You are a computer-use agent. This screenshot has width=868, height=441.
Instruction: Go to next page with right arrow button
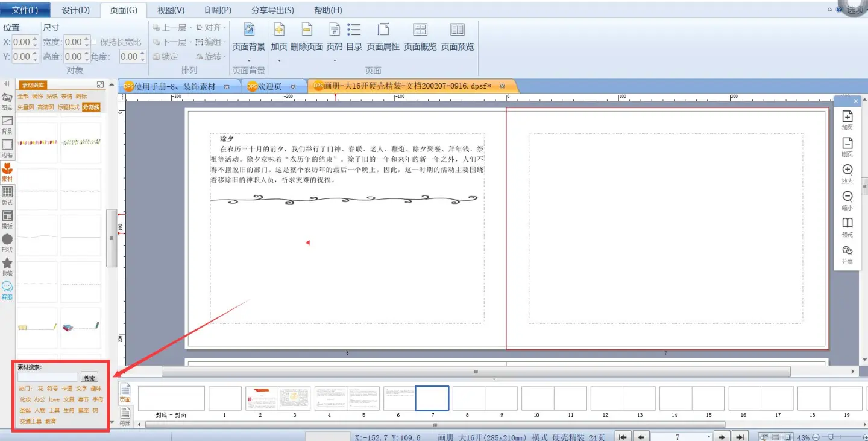point(720,437)
